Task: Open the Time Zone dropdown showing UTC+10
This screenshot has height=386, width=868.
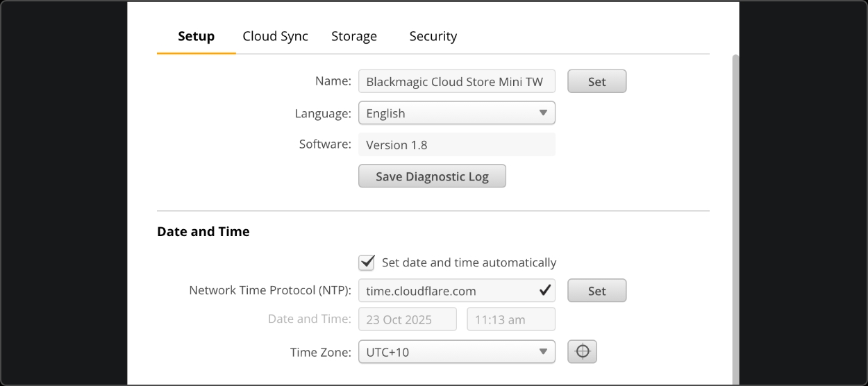Action: pos(456,352)
